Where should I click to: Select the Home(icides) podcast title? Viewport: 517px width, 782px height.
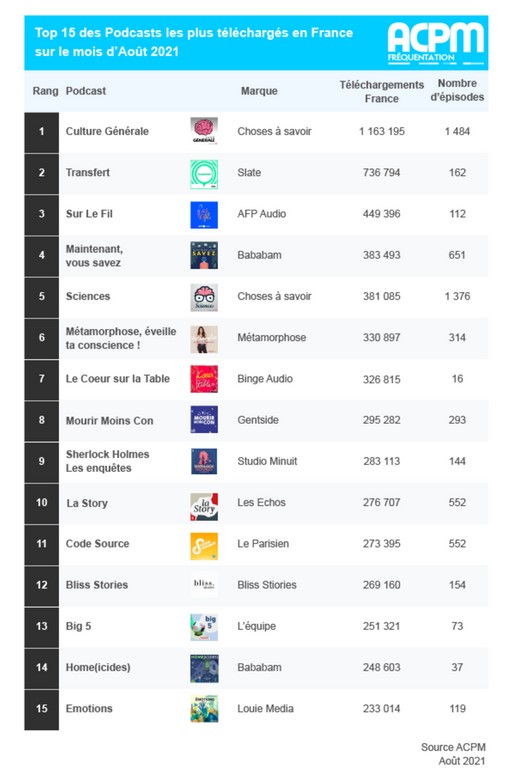98,667
